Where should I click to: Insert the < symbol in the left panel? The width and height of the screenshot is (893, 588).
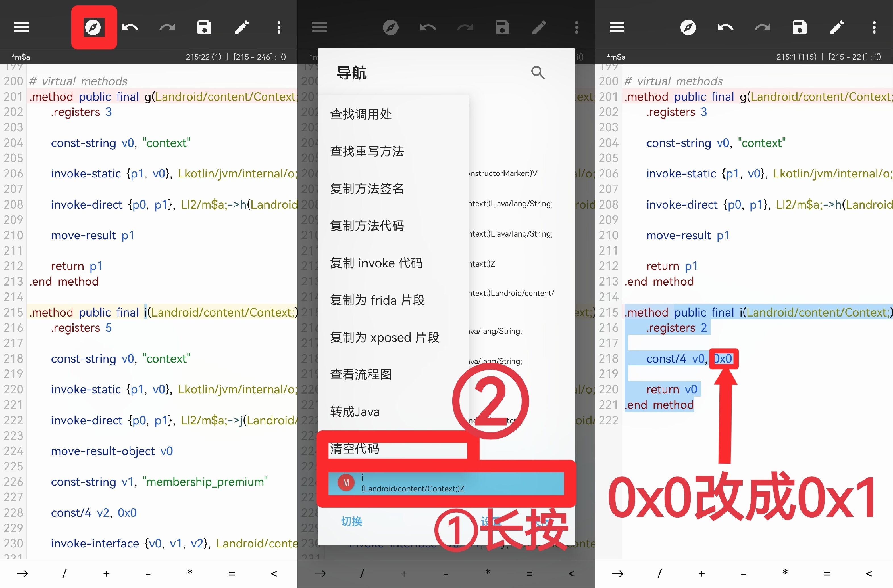point(274,573)
